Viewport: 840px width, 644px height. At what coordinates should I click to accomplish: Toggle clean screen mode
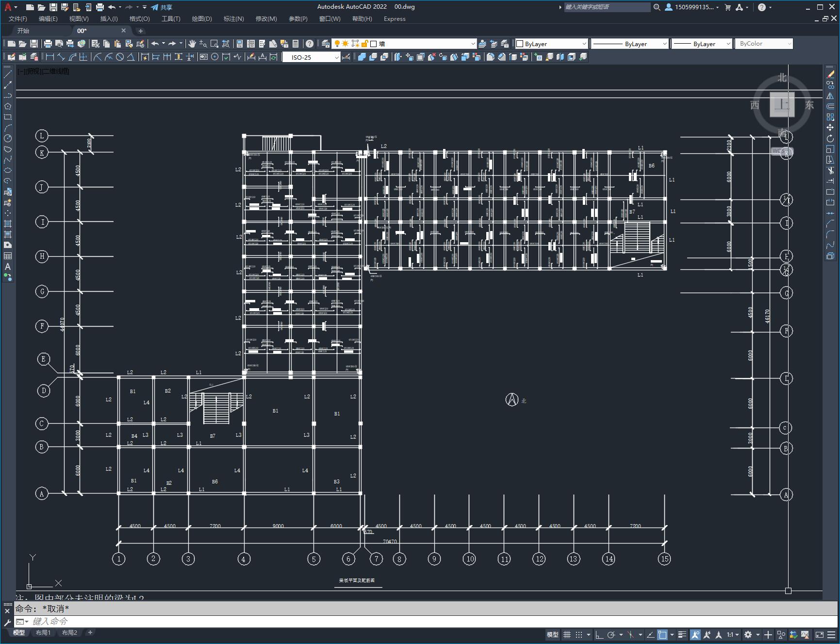pos(819,635)
